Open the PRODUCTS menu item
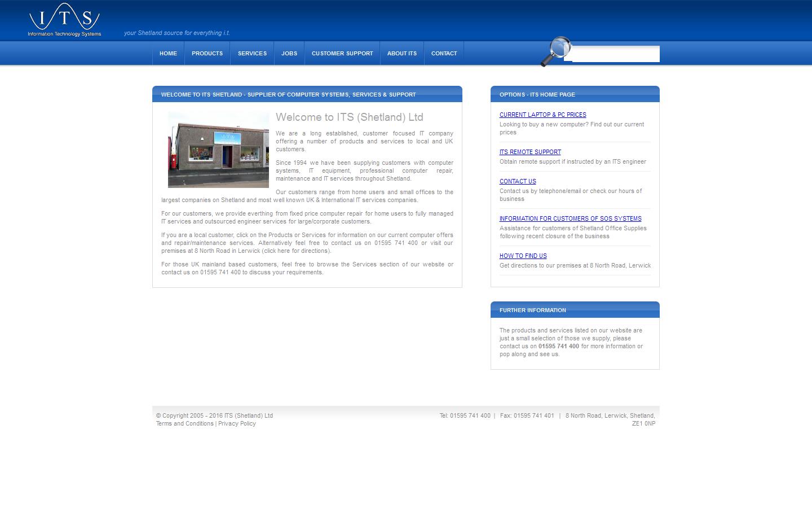The height and width of the screenshot is (508, 812). pyautogui.click(x=207, y=53)
